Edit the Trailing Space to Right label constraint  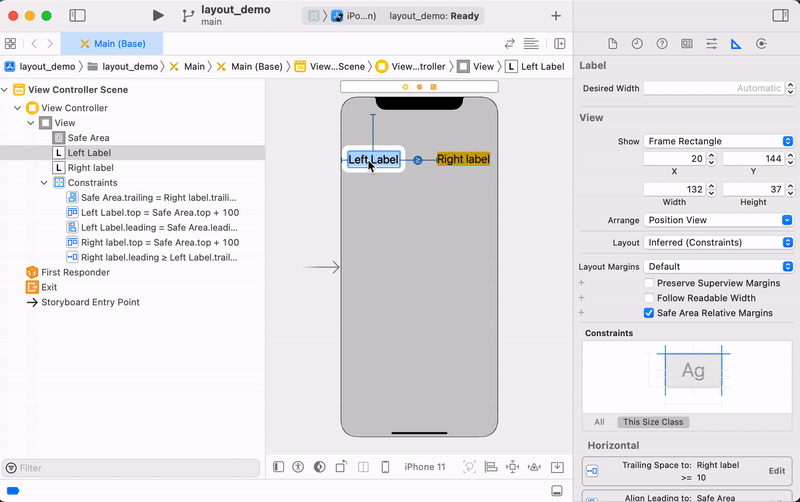coord(777,471)
